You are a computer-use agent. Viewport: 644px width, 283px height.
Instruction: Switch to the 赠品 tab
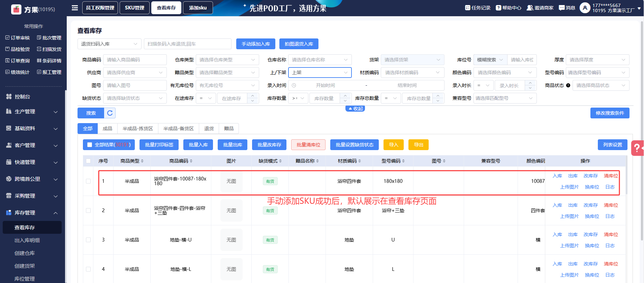[x=229, y=129]
